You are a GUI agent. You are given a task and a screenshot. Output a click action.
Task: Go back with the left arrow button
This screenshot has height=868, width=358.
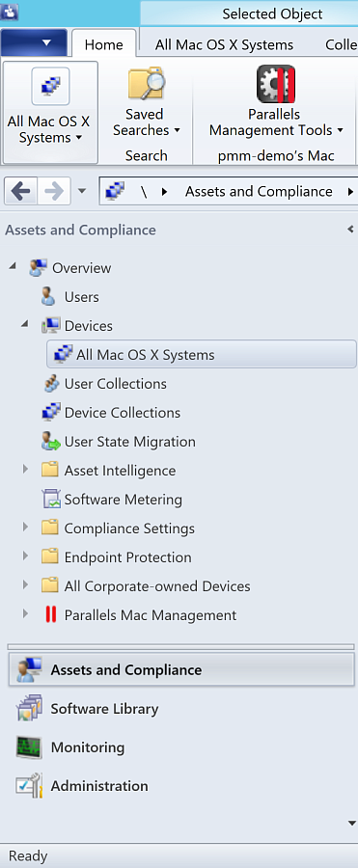tap(21, 192)
